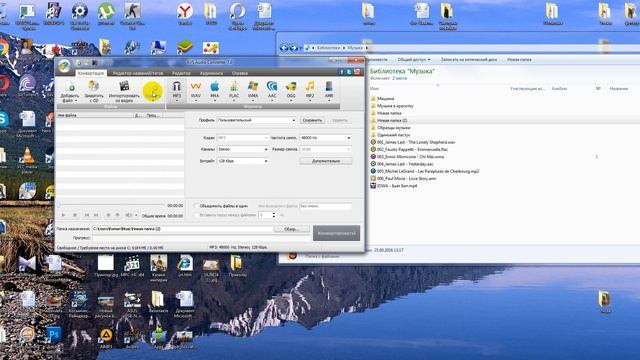640x360 pixels.
Task: Toggle insert pause between files checkbox
Action: coord(196,215)
